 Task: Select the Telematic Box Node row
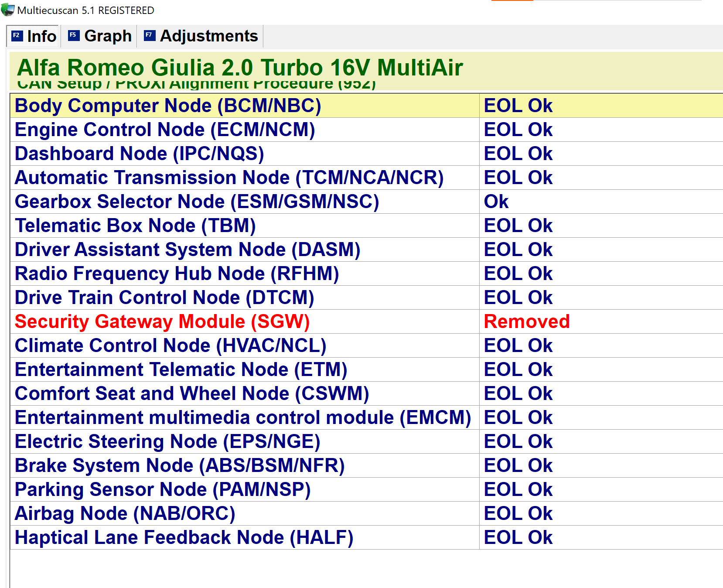tap(135, 226)
